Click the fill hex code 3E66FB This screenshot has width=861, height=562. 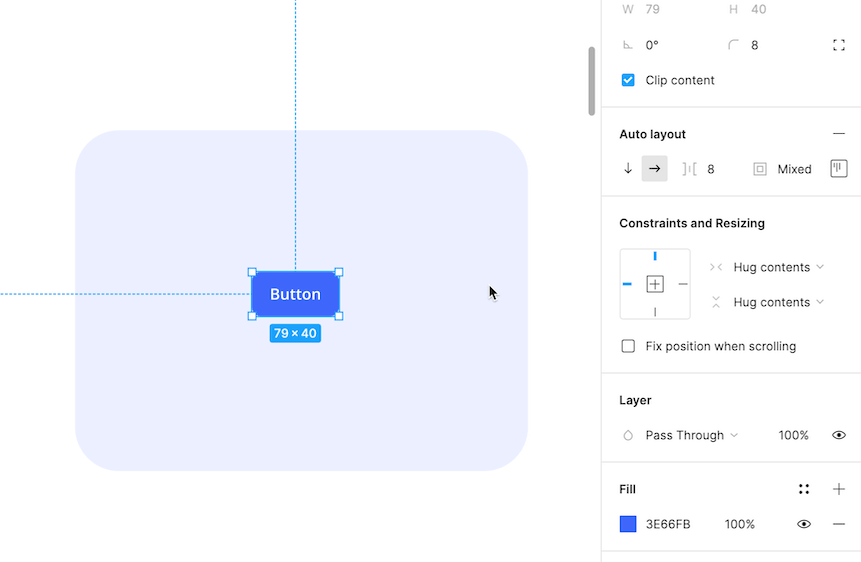click(668, 524)
